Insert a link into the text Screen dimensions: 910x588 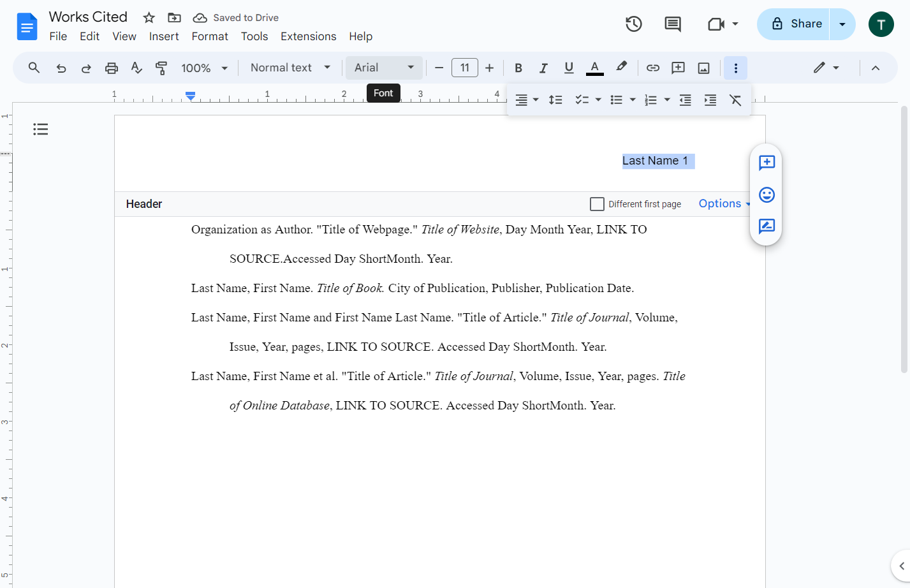(653, 68)
